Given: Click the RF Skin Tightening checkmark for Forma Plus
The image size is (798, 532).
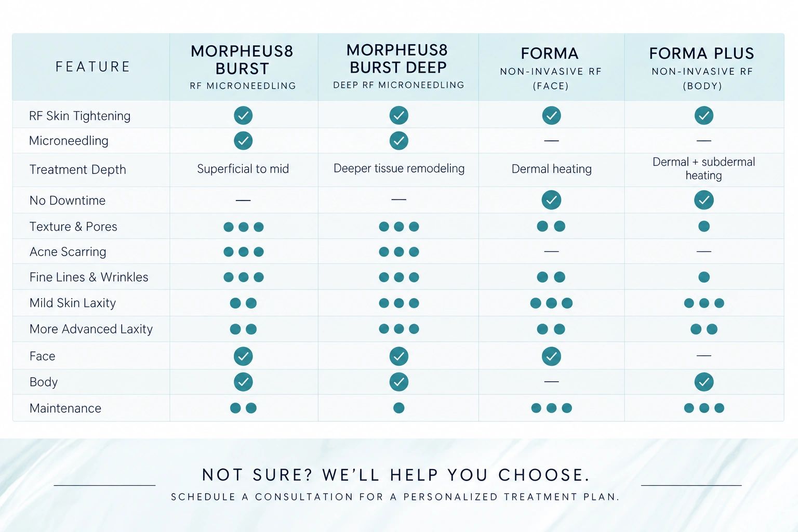Looking at the screenshot, I should point(703,115).
